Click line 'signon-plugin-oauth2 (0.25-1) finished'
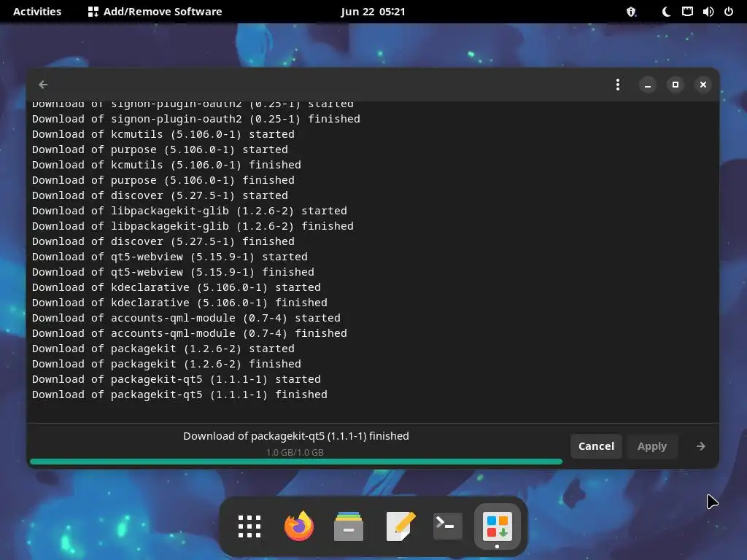The image size is (747, 560). point(196,119)
